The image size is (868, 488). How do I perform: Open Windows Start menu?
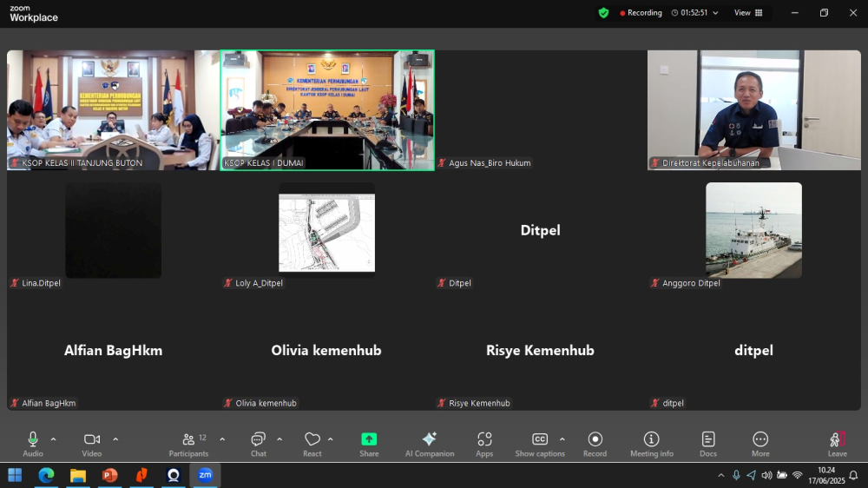(15, 475)
